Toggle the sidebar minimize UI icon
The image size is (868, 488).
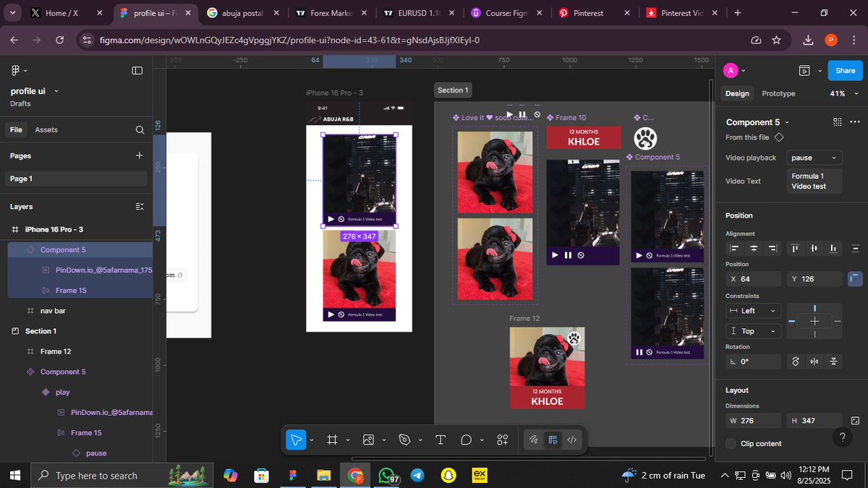click(137, 70)
